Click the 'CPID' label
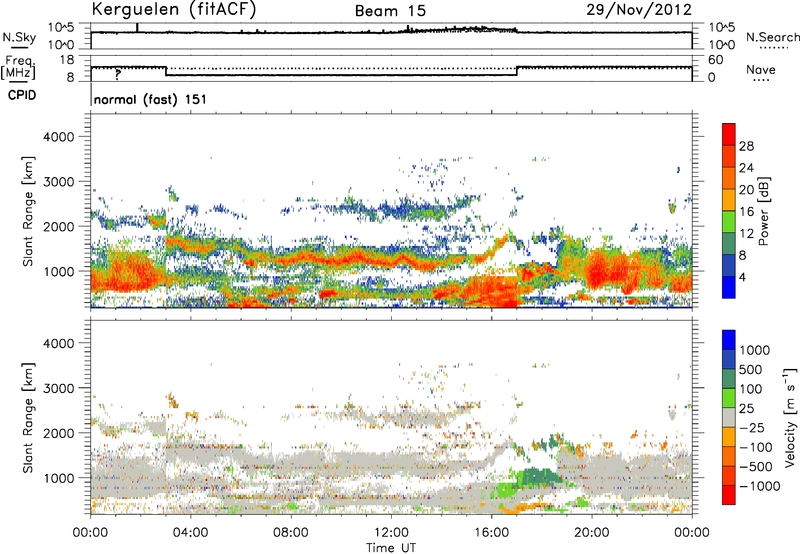 coord(22,95)
